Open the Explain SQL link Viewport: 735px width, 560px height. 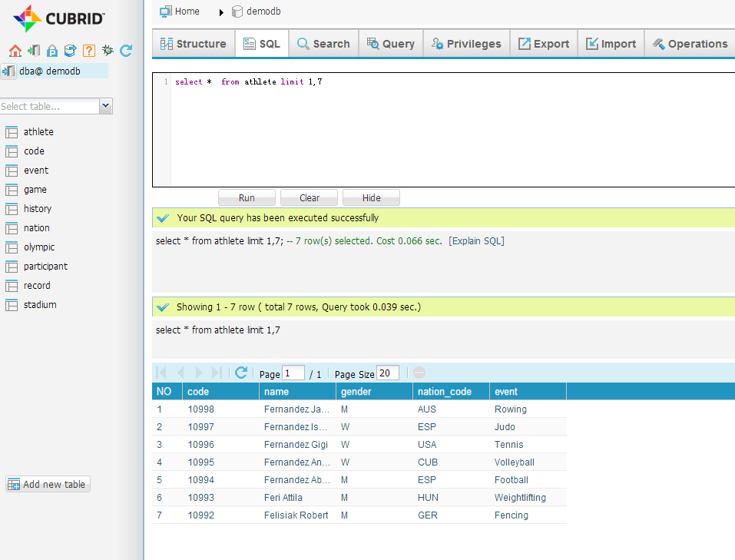pos(476,241)
